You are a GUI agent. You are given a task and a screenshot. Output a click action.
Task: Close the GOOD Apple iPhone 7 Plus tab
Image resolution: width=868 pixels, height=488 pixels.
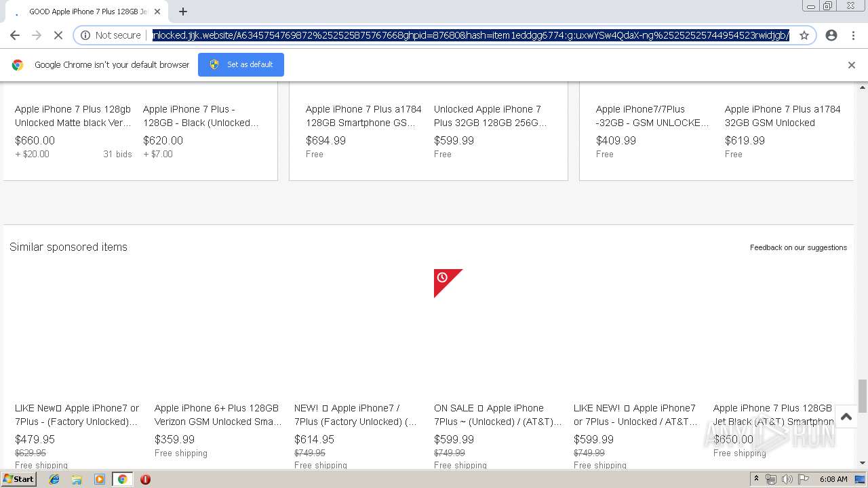pyautogui.click(x=157, y=12)
